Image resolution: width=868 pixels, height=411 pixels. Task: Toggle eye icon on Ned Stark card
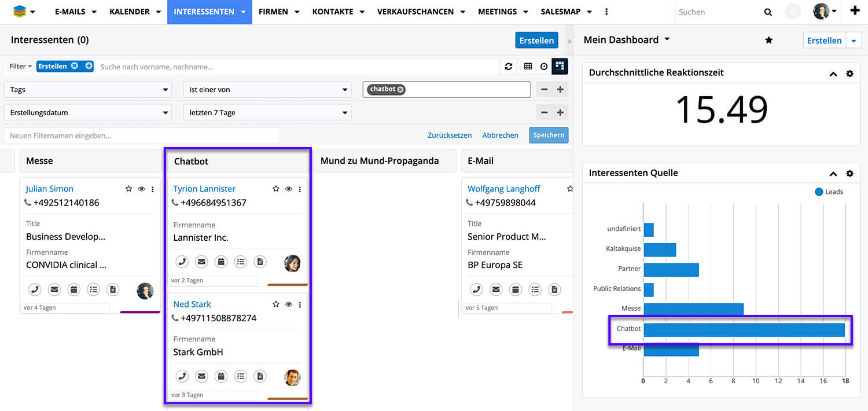coord(288,304)
